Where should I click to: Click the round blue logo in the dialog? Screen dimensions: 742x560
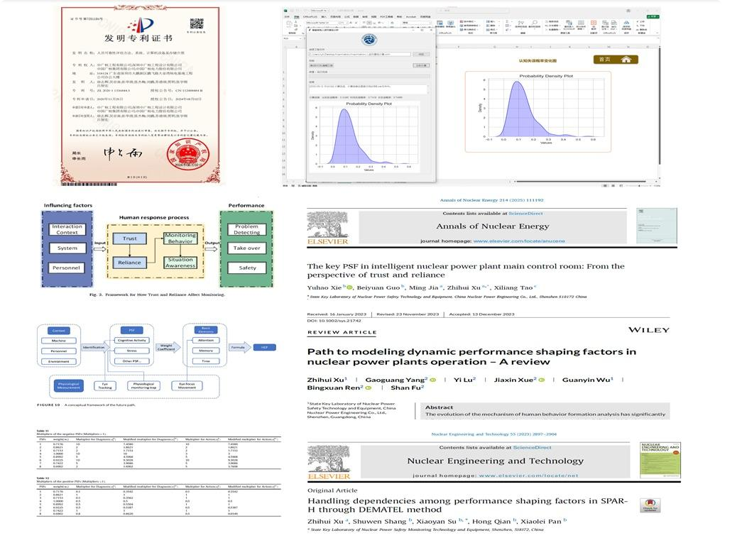(x=369, y=39)
